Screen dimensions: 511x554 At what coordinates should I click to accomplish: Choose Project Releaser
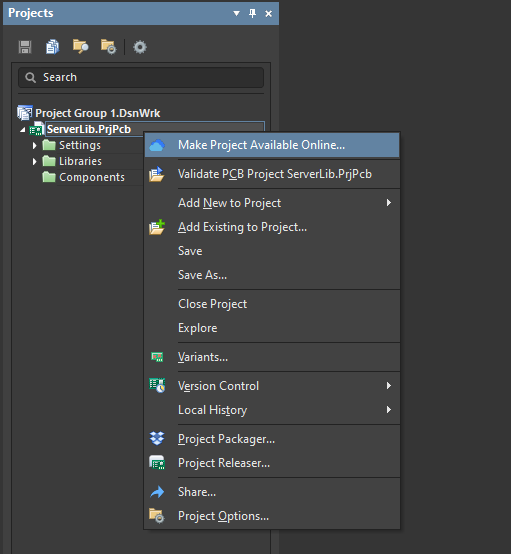coord(272,463)
